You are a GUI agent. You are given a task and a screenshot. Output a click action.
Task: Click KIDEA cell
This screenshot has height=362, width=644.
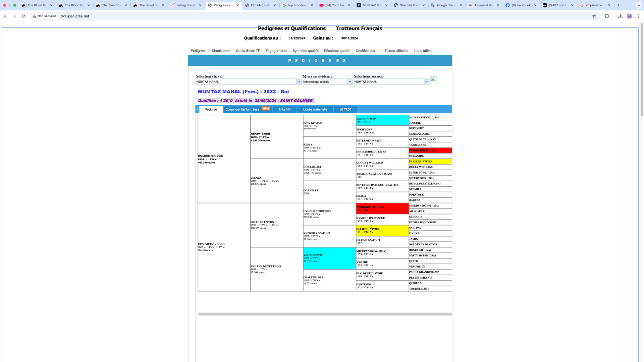pyautogui.click(x=329, y=148)
